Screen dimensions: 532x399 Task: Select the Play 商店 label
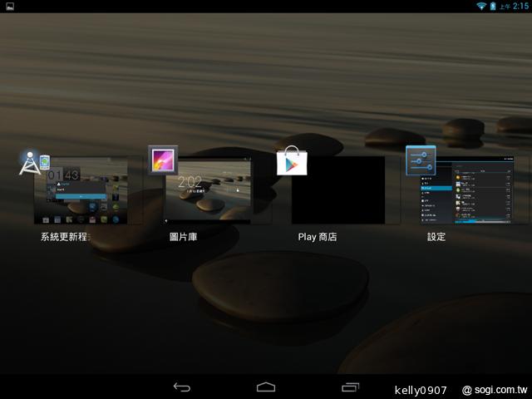318,237
